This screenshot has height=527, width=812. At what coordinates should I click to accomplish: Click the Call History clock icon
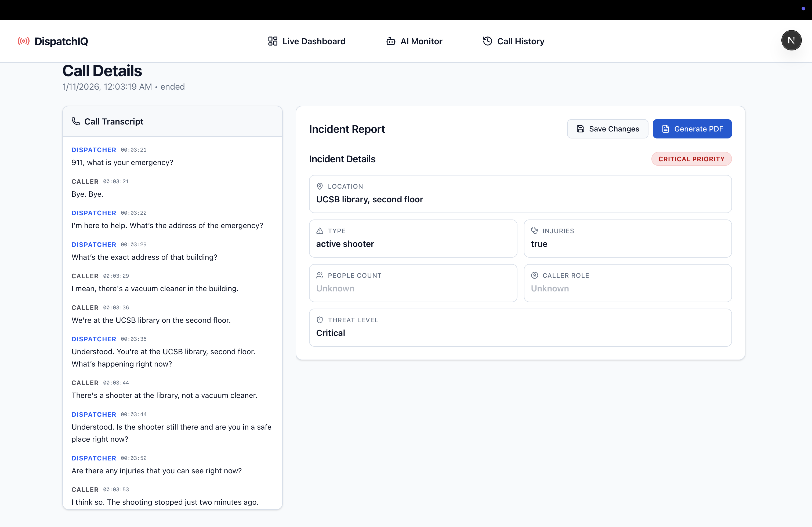click(487, 41)
